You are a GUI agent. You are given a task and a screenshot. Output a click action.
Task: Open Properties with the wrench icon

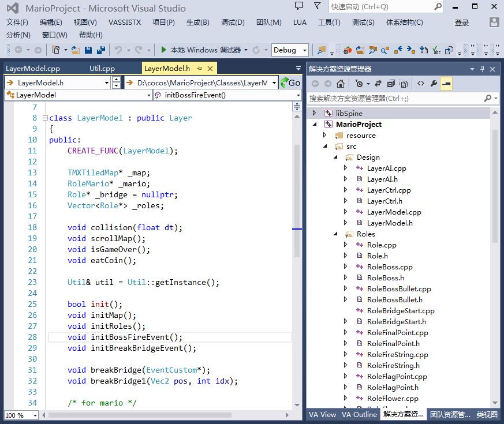tap(434, 84)
